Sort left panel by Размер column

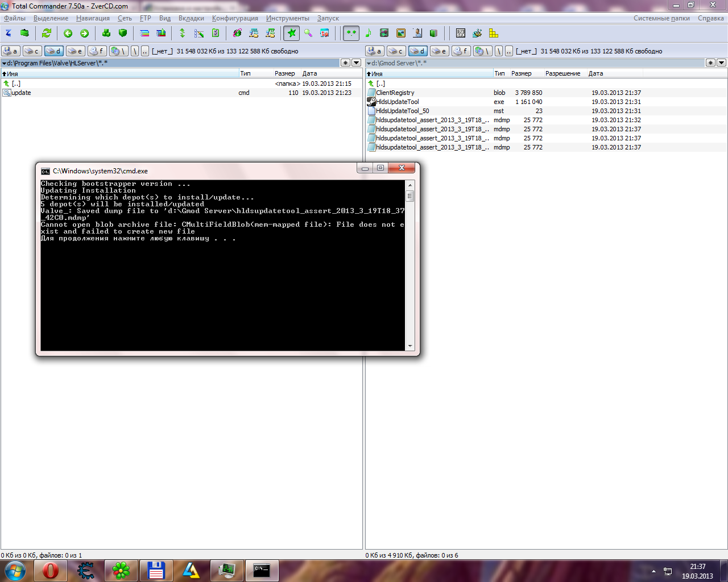pos(287,73)
